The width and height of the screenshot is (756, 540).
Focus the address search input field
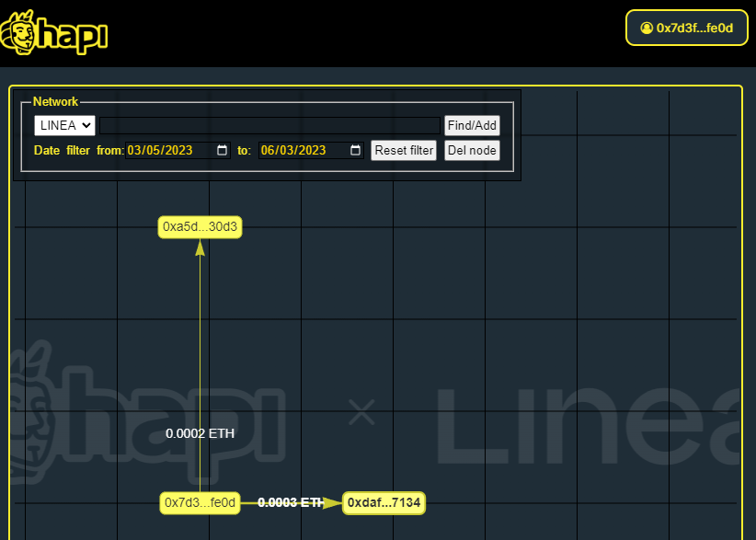[x=269, y=125]
